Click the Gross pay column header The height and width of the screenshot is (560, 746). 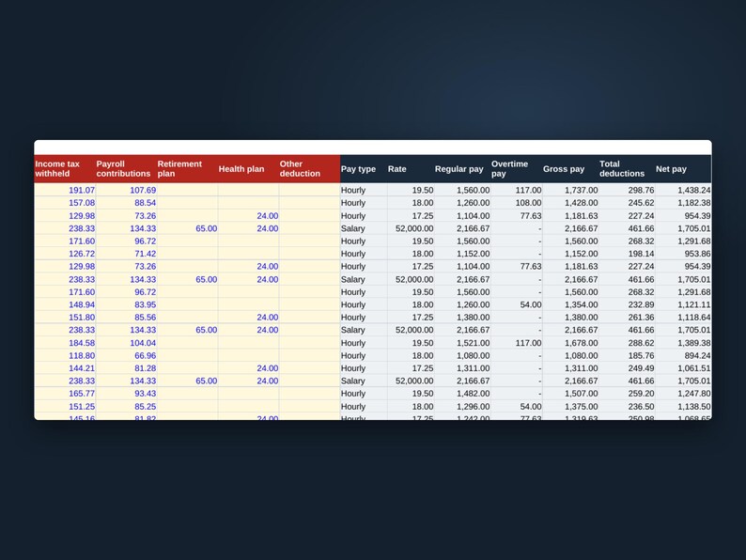pyautogui.click(x=570, y=169)
